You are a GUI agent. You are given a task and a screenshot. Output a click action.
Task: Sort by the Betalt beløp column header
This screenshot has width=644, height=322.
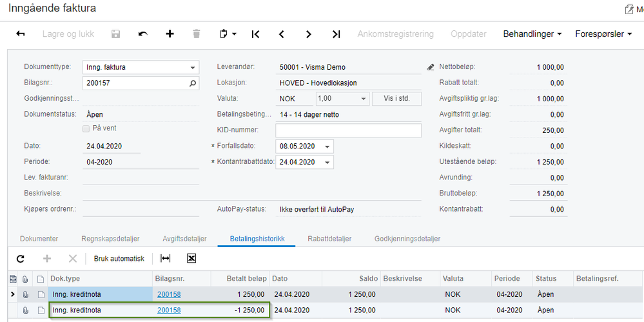240,279
